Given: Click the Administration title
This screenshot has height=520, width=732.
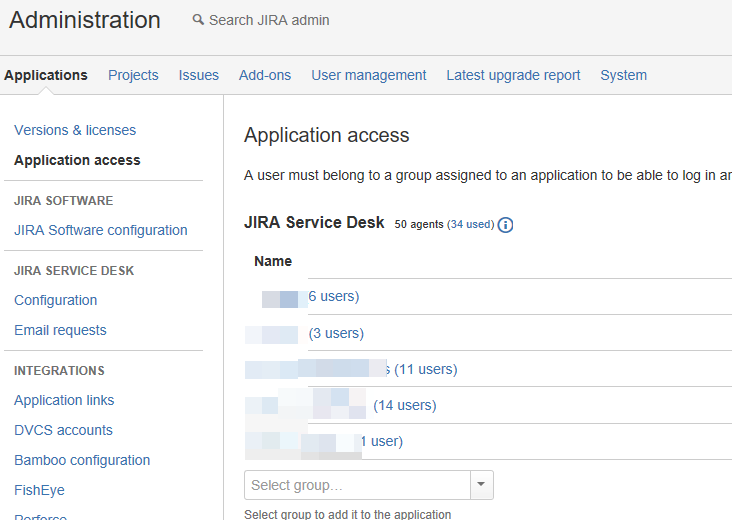Looking at the screenshot, I should tap(84, 20).
